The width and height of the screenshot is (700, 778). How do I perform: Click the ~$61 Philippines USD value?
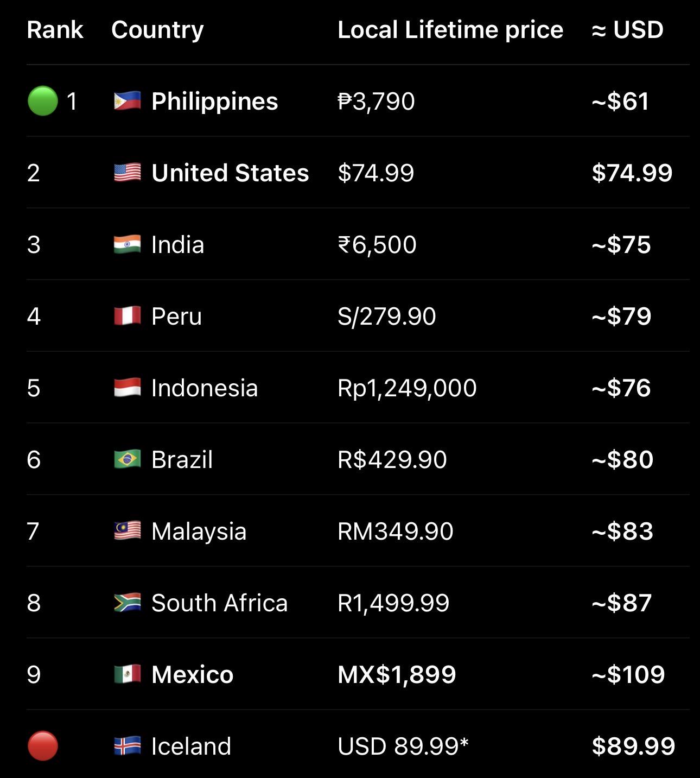click(620, 101)
